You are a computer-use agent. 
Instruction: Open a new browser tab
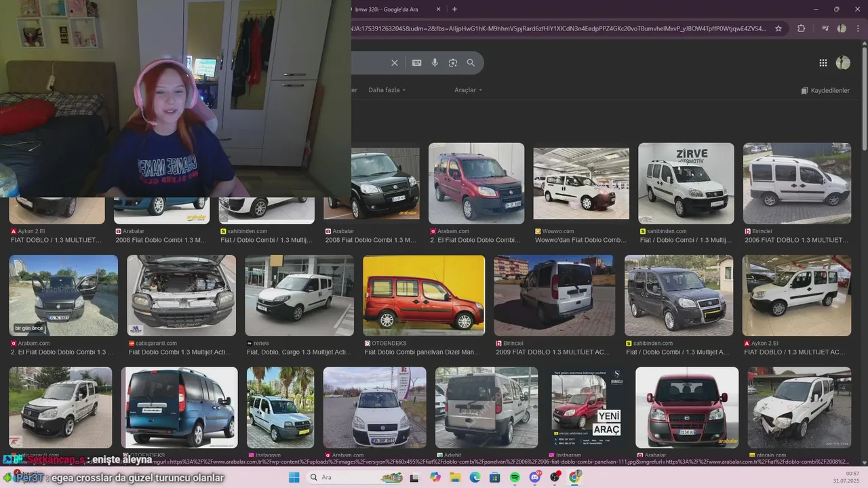pos(454,9)
